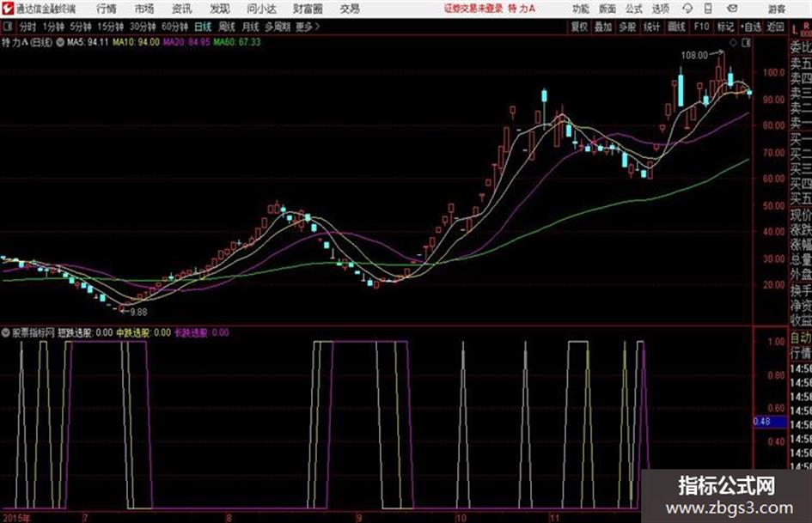Add stock to 自选 list

coord(750,27)
